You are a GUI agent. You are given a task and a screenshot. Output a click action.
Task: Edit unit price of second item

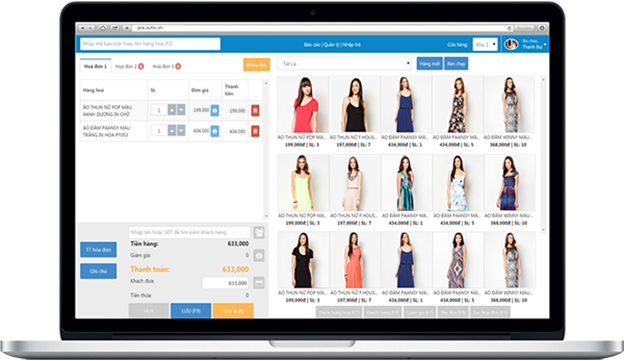coord(214,131)
